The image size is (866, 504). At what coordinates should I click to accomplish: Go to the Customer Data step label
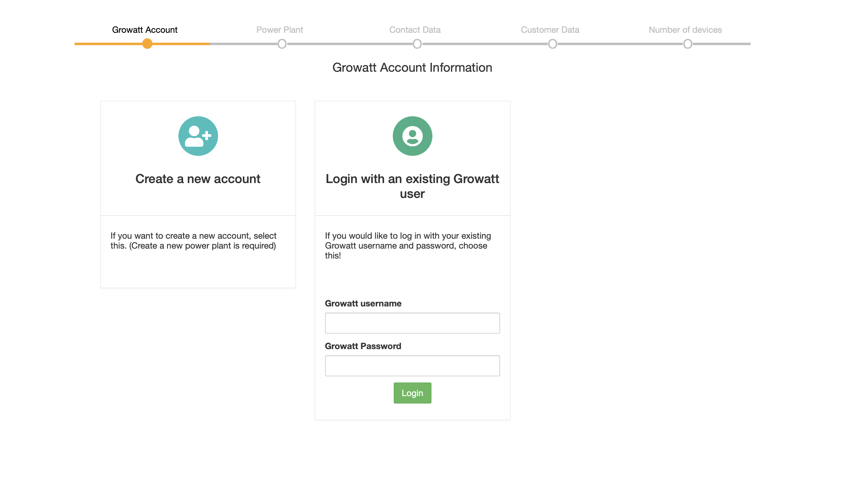click(x=550, y=30)
